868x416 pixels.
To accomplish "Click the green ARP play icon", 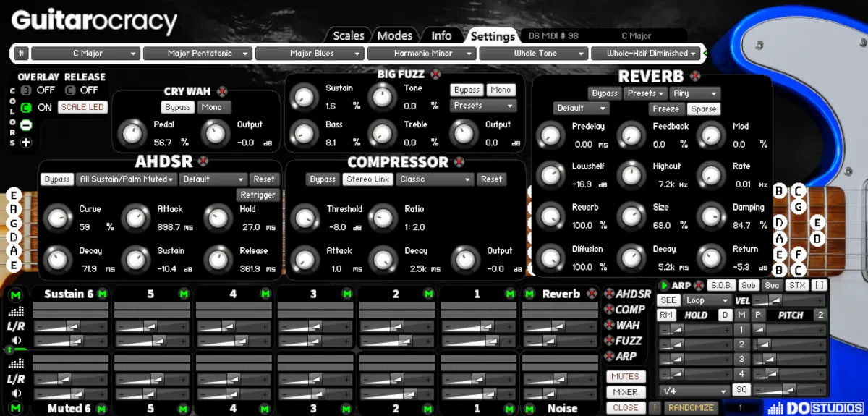I will [x=664, y=286].
